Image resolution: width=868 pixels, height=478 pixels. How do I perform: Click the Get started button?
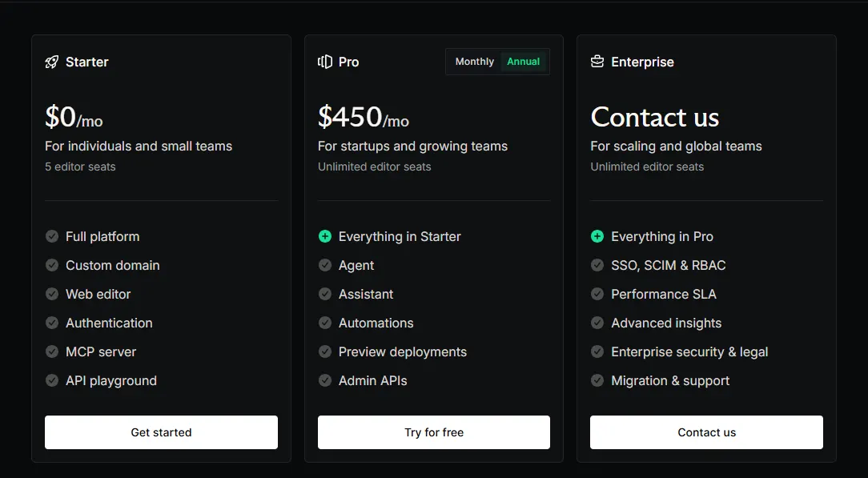(161, 432)
